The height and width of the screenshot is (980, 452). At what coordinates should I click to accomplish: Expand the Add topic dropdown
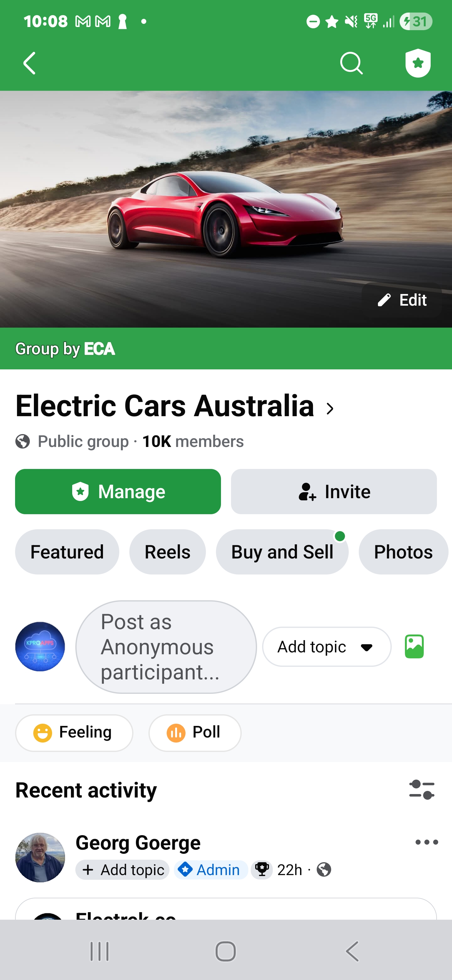(326, 647)
